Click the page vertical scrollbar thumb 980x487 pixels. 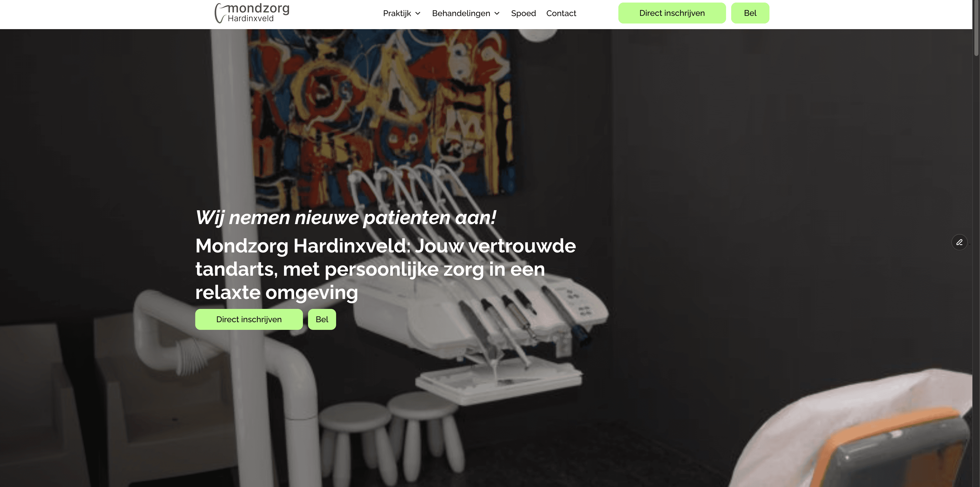977,29
